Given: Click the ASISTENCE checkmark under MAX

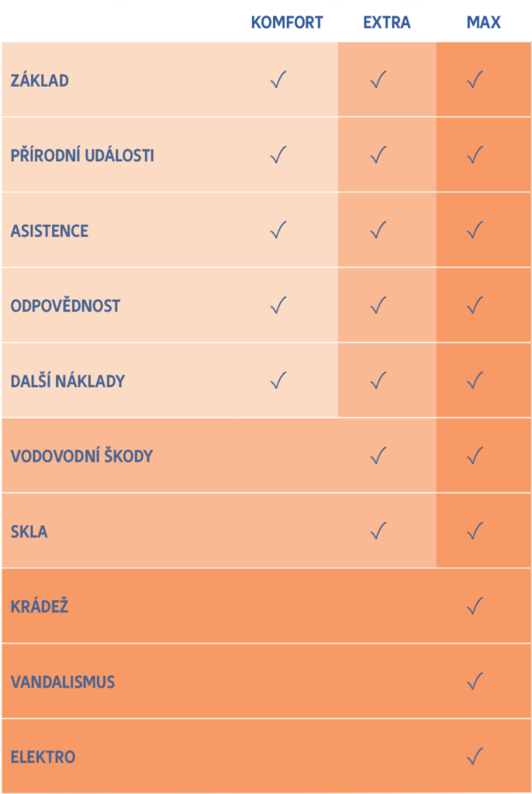Looking at the screenshot, I should 475,230.
